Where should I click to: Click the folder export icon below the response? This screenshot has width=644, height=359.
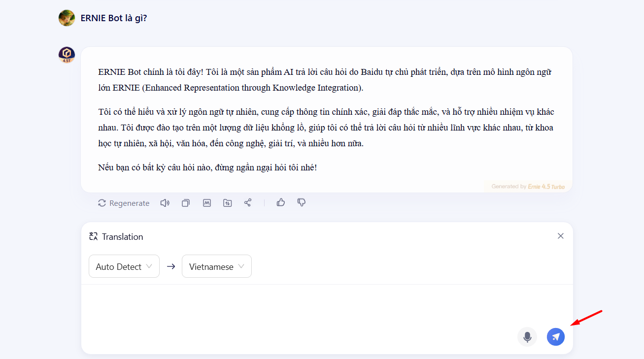click(227, 203)
